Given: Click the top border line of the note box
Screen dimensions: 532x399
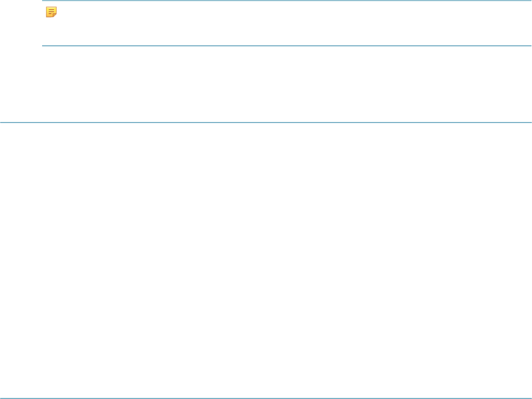Looking at the screenshot, I should click(287, 1).
